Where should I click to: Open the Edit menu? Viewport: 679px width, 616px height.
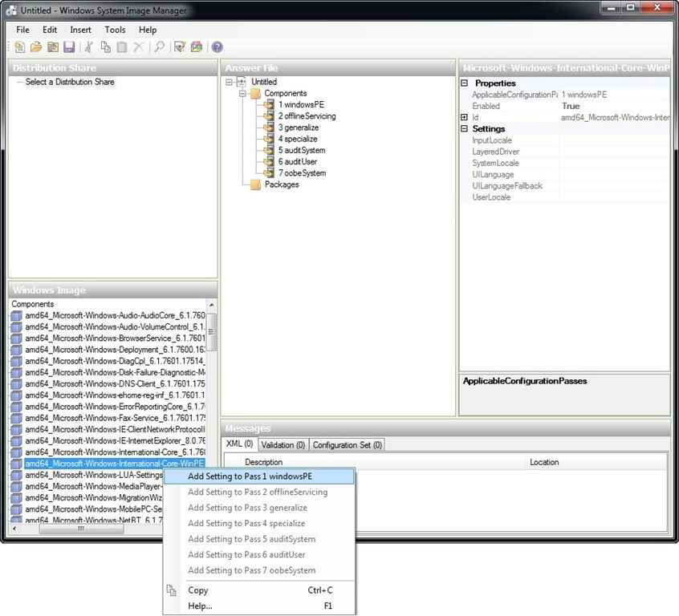50,30
